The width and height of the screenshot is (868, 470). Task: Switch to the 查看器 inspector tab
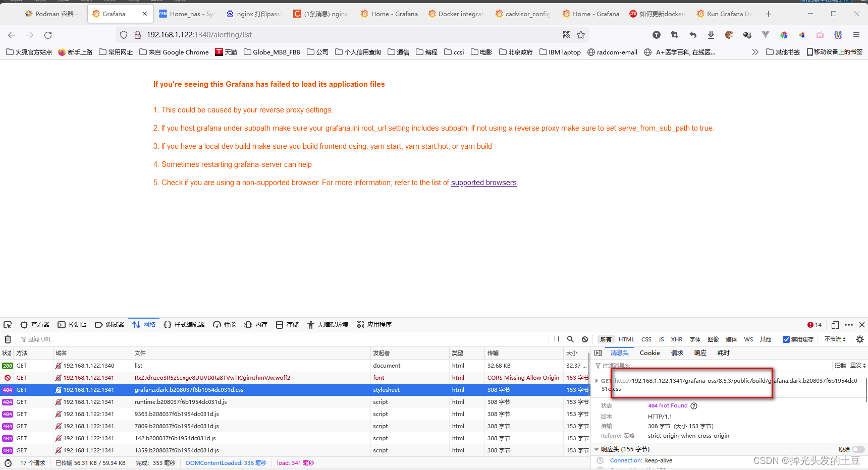[35, 325]
